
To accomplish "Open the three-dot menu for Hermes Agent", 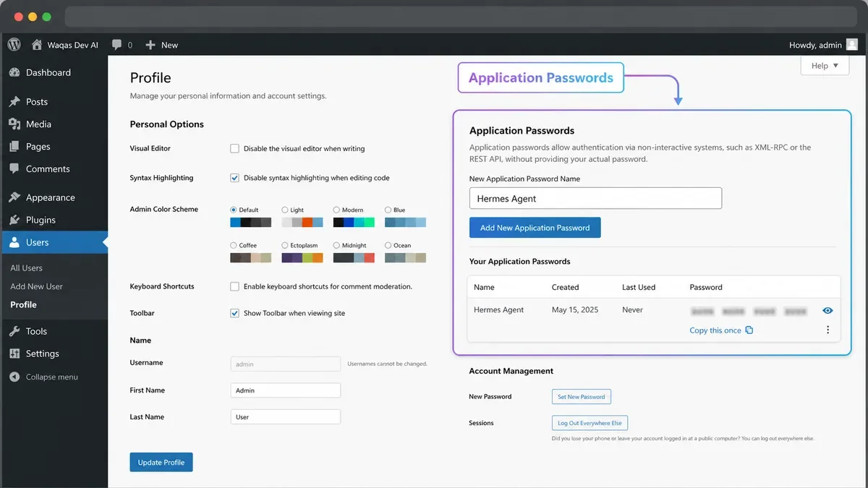I will tap(827, 330).
